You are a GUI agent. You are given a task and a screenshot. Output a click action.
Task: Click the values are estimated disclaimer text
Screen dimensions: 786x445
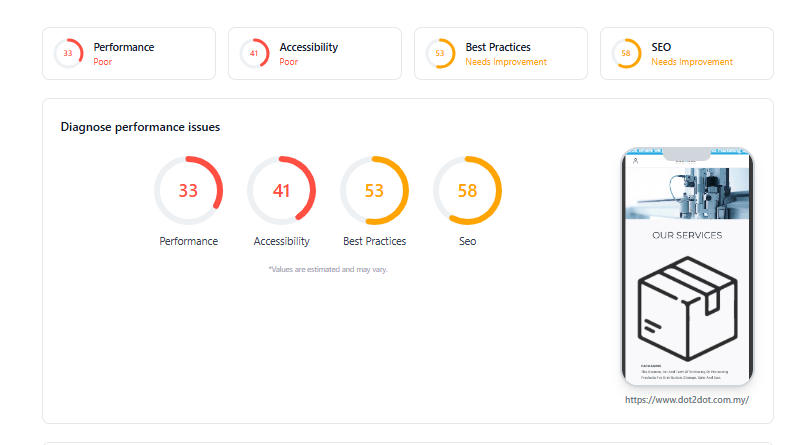click(328, 269)
